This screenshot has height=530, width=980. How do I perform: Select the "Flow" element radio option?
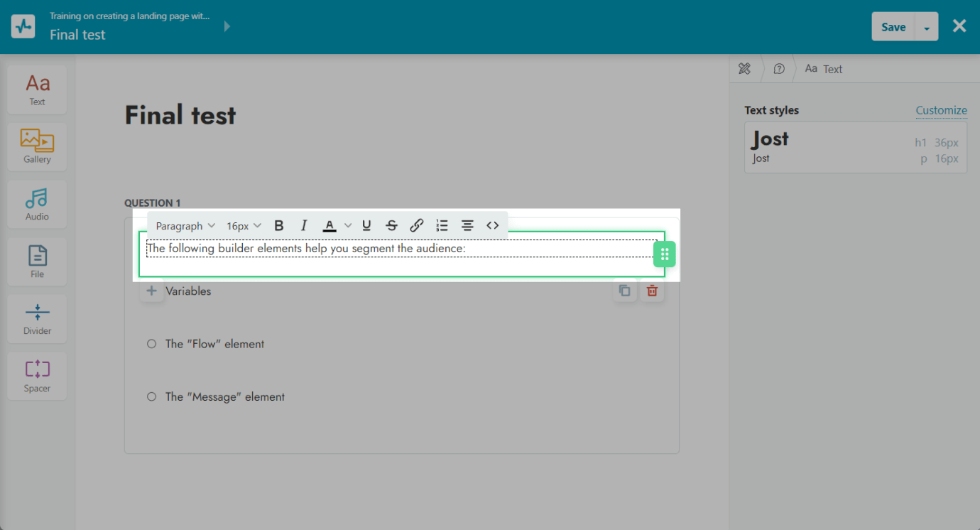151,344
